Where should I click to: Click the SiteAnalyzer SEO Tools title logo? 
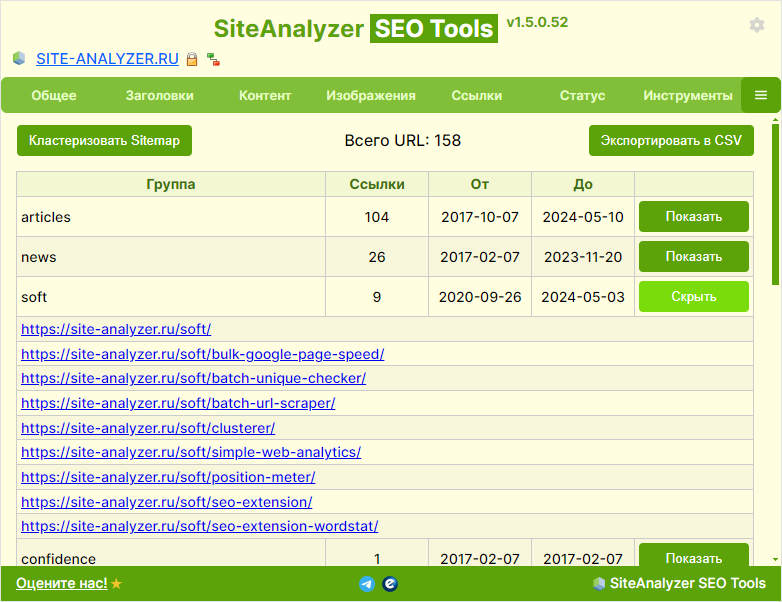356,28
